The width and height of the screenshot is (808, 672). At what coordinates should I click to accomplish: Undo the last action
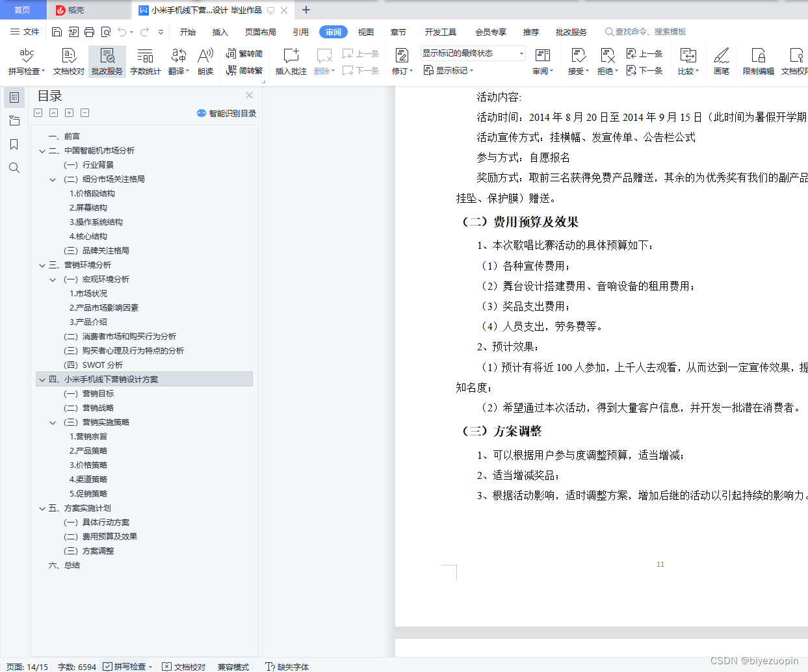(122, 32)
